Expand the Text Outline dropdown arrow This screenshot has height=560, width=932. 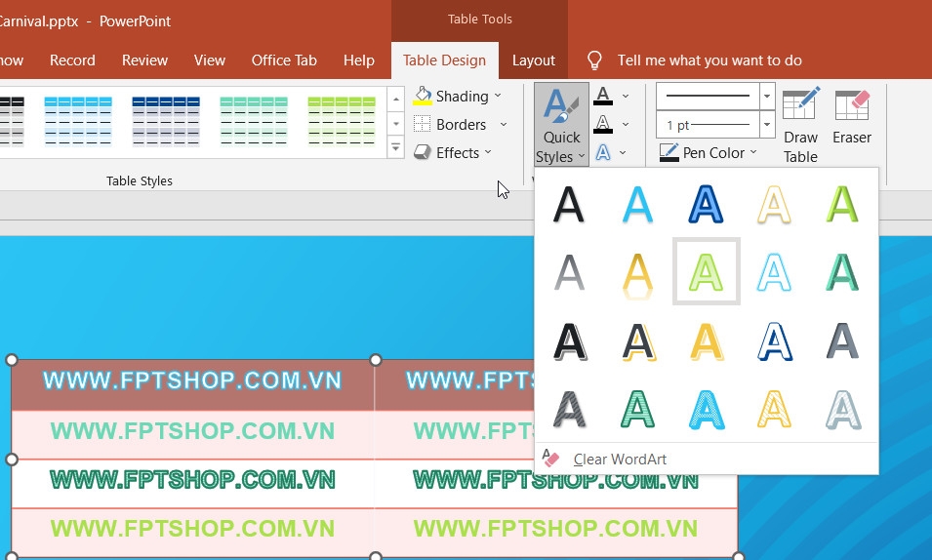tap(626, 124)
